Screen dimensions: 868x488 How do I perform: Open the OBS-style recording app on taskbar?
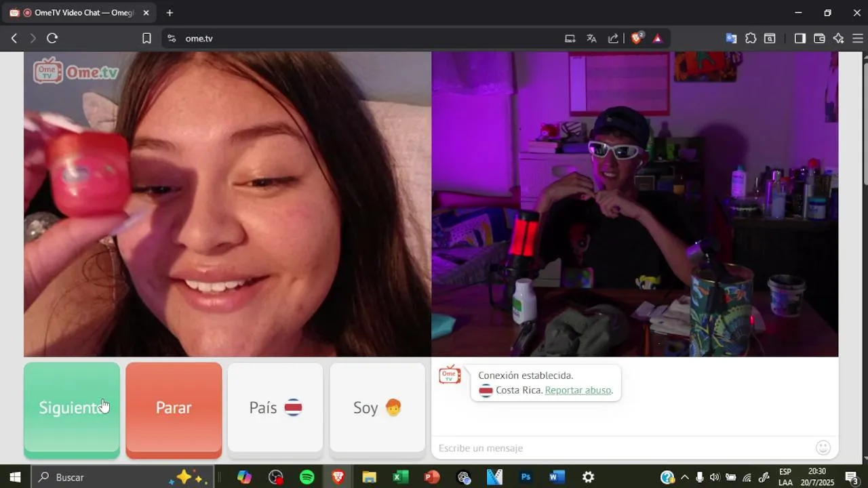point(276,477)
